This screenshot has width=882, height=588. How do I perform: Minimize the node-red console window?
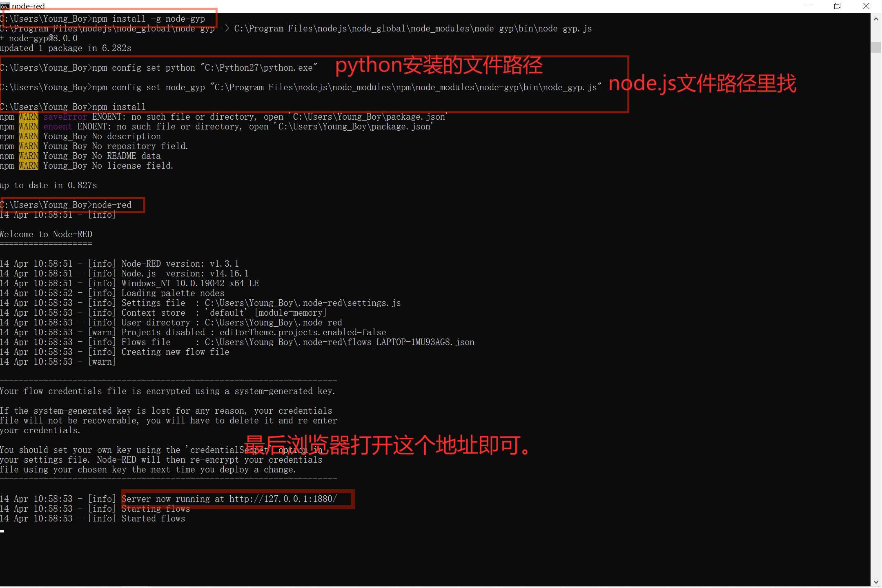809,6
